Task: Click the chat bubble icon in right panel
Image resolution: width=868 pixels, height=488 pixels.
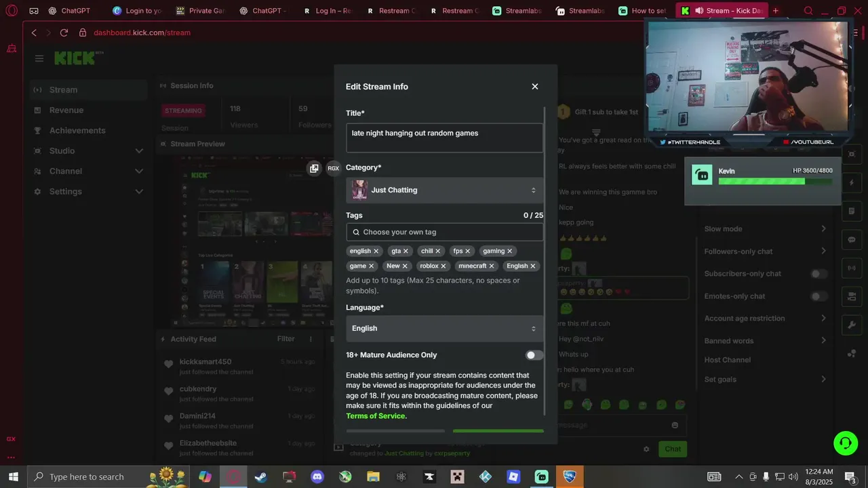Action: pos(852,240)
